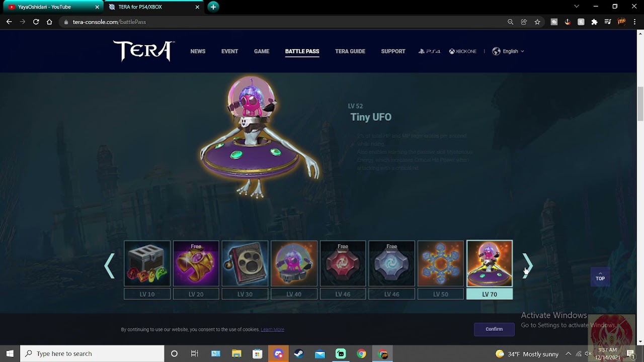Click the address bar URL
Screen dimensions: 644x362
point(109,22)
